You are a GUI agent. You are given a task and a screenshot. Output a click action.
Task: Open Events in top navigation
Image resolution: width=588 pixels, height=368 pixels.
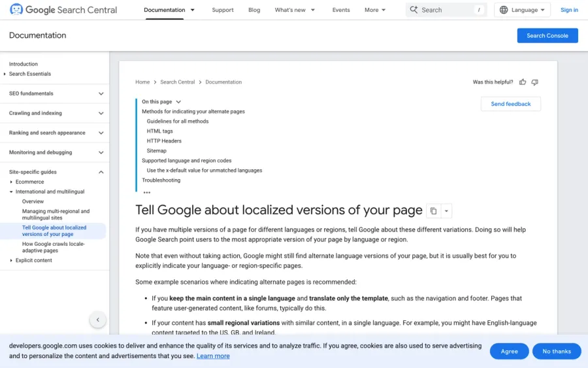(x=341, y=10)
